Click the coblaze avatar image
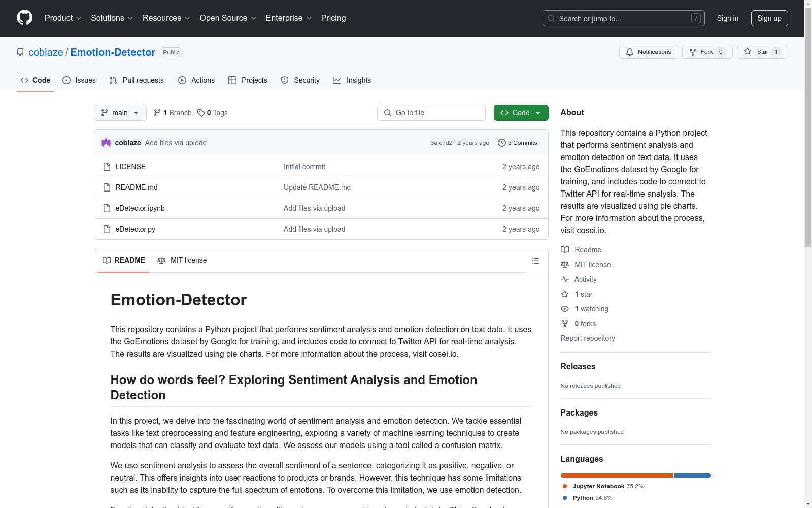This screenshot has height=508, width=812. 106,143
